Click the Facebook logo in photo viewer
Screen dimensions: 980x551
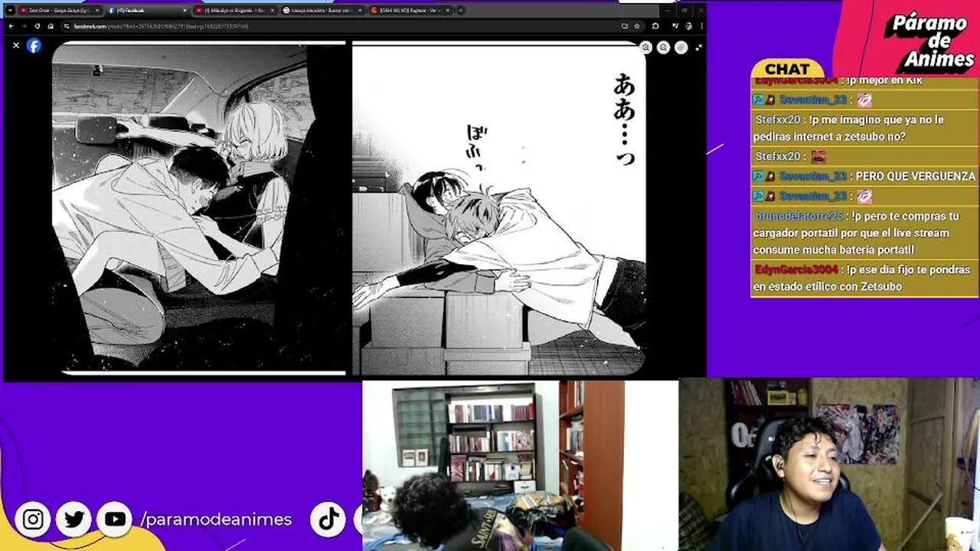[34, 45]
